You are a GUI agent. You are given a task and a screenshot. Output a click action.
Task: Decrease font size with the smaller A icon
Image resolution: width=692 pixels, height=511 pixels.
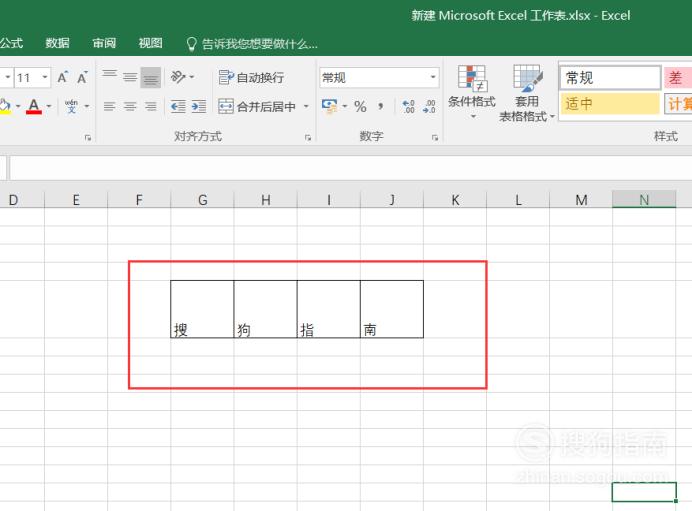[x=82, y=78]
